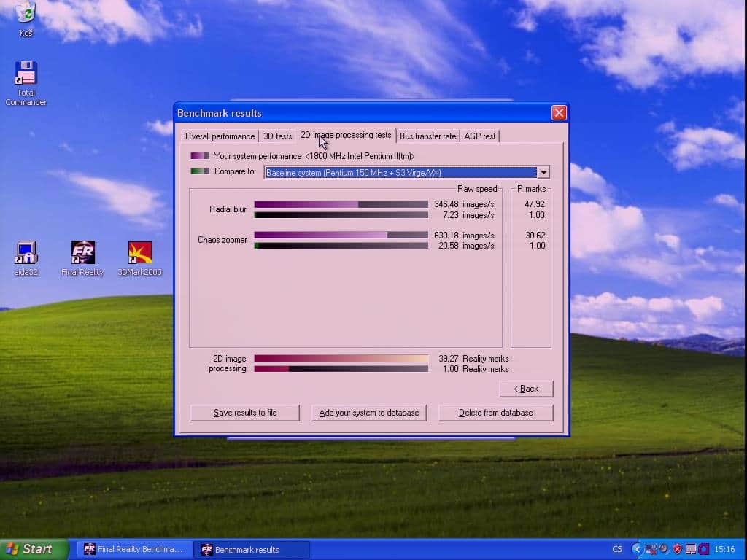The image size is (747, 560).
Task: Click the display monitor tray icon
Action: click(x=691, y=549)
